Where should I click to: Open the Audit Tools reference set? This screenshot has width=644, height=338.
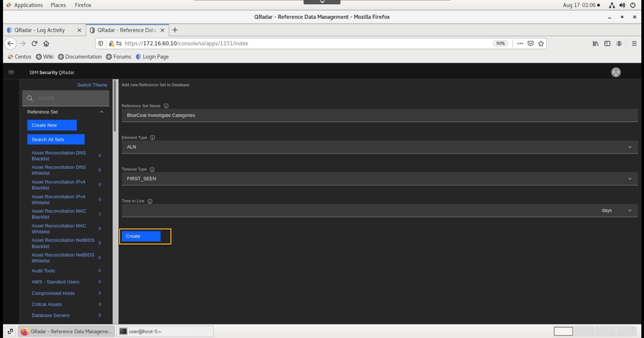pyautogui.click(x=43, y=271)
